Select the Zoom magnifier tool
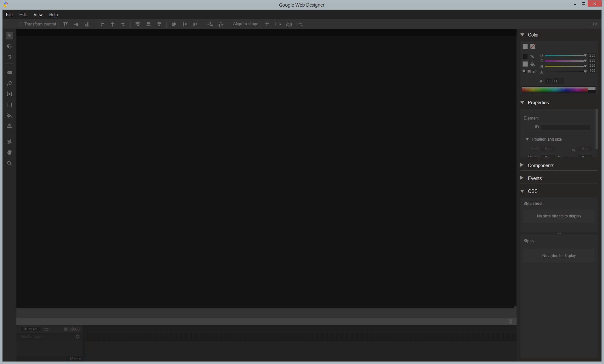 pyautogui.click(x=9, y=163)
